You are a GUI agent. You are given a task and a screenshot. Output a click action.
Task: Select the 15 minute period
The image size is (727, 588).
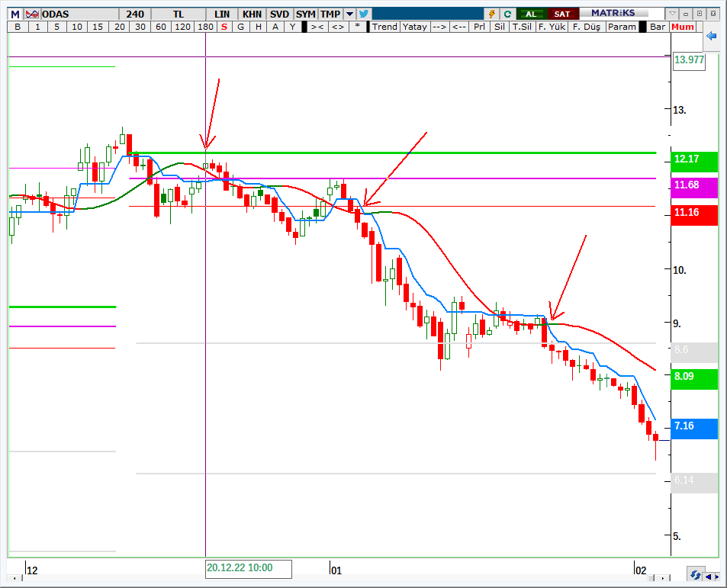[98, 27]
